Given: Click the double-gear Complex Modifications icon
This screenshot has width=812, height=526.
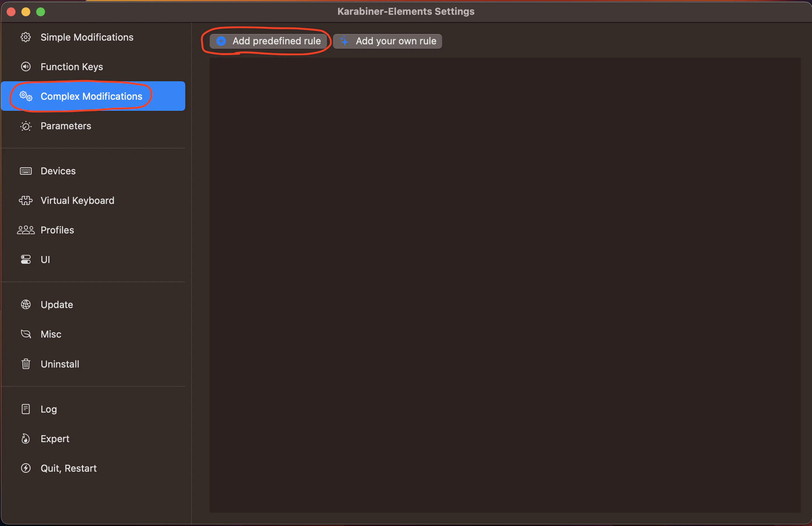Looking at the screenshot, I should coord(26,96).
